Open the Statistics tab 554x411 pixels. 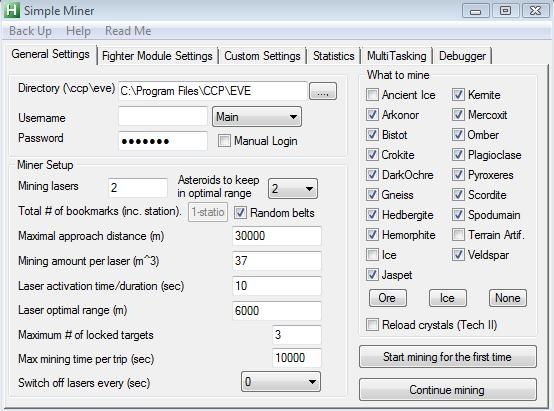[334, 56]
